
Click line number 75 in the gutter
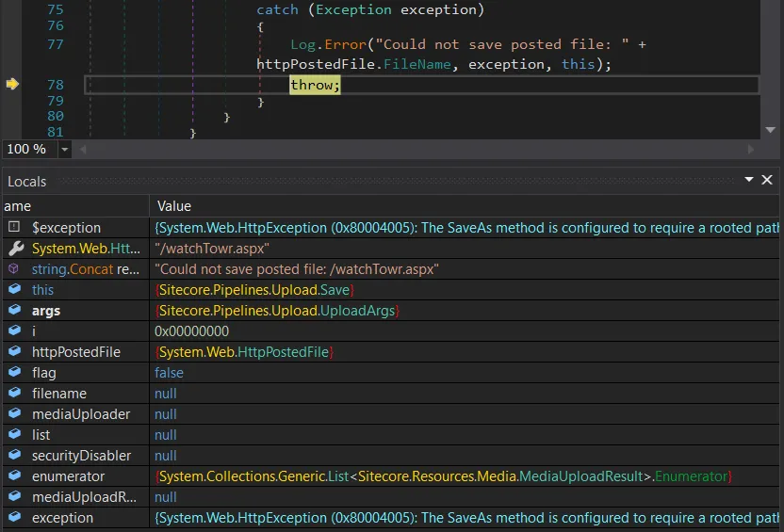(56, 9)
